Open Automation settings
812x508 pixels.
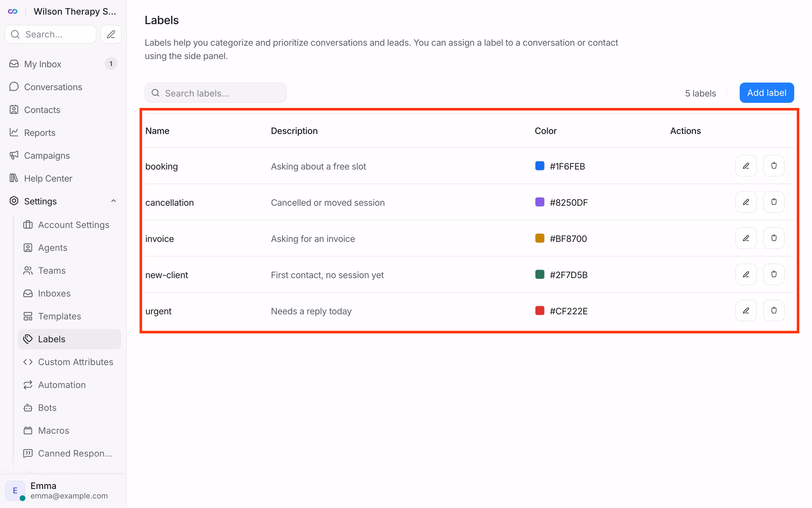(69, 385)
